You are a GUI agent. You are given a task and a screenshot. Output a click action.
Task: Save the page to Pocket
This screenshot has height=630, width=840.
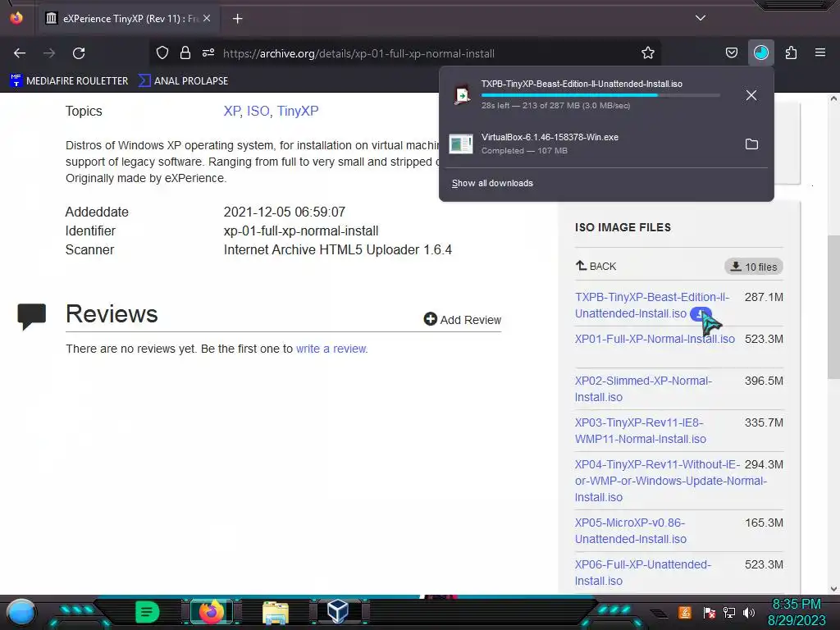(x=731, y=52)
